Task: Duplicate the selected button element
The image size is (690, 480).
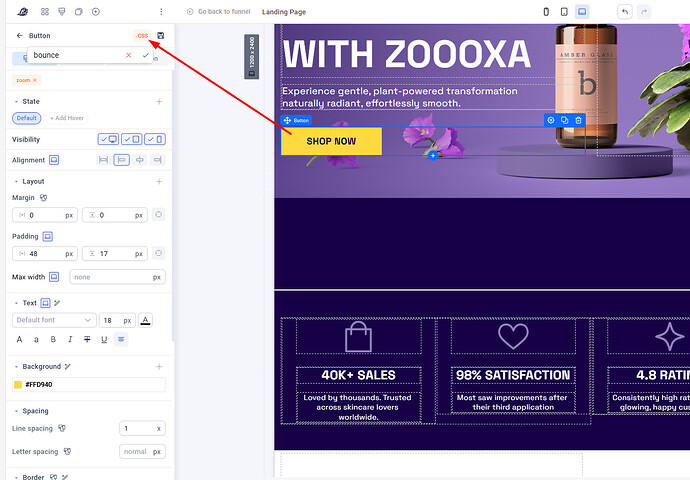Action: point(564,120)
